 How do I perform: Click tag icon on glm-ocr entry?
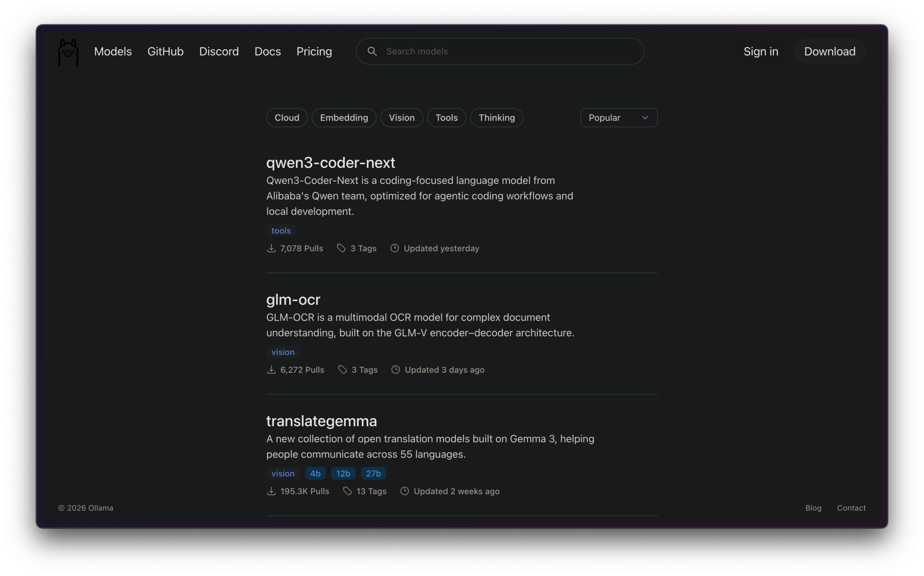[x=342, y=369]
